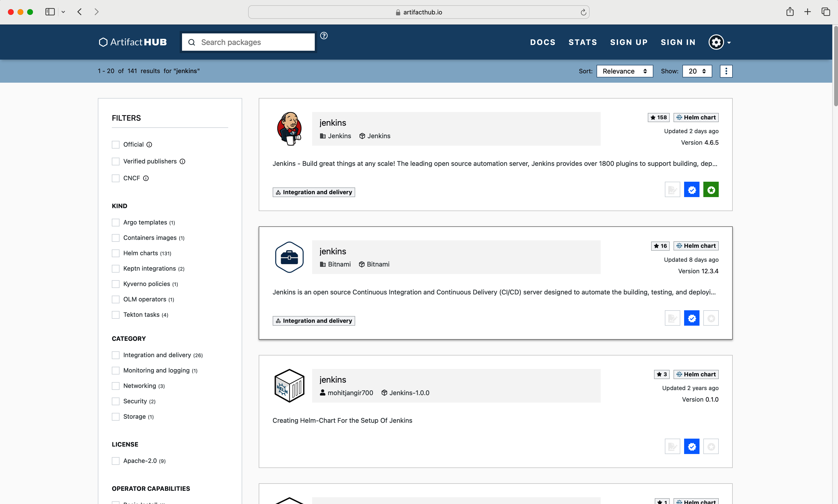
Task: Click the verified publisher badge on top jenkins result
Action: pos(692,189)
